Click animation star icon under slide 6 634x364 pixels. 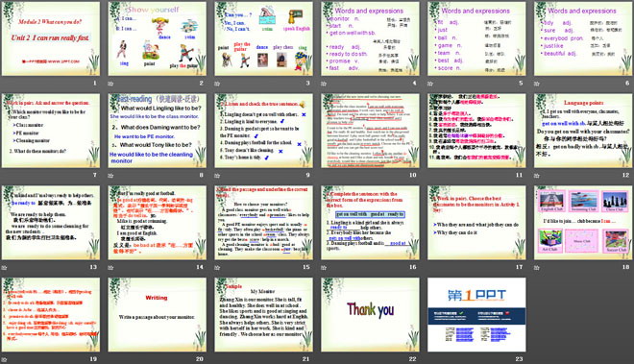coord(537,84)
